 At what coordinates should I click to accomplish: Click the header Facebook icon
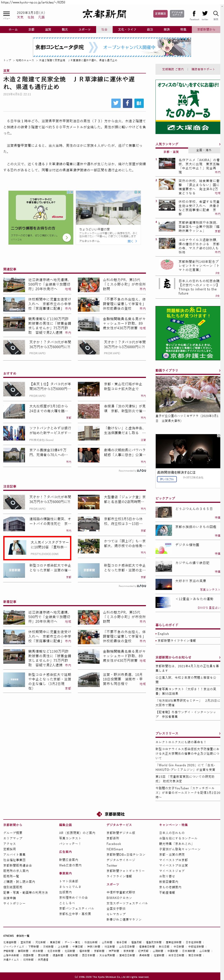pyautogui.click(x=194, y=14)
